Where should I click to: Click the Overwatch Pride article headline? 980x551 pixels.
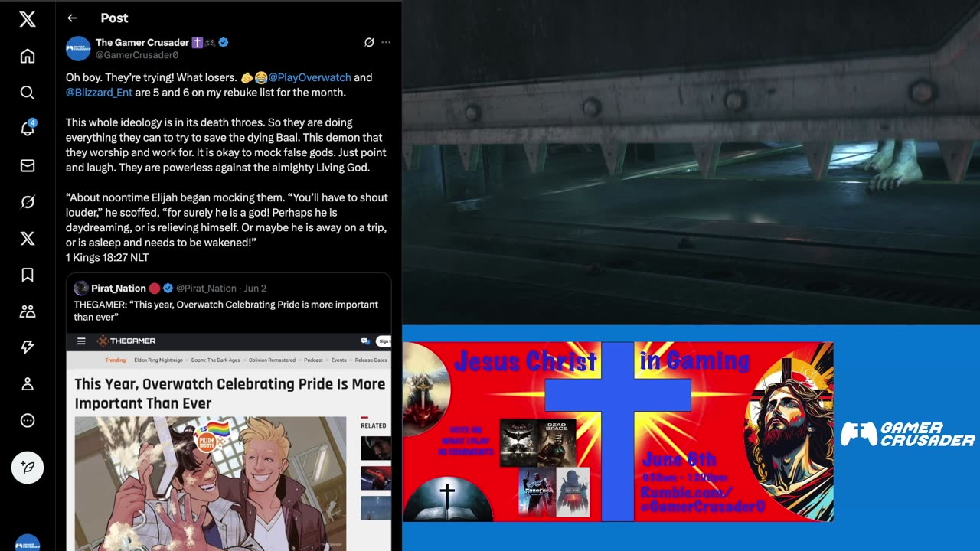(x=230, y=393)
